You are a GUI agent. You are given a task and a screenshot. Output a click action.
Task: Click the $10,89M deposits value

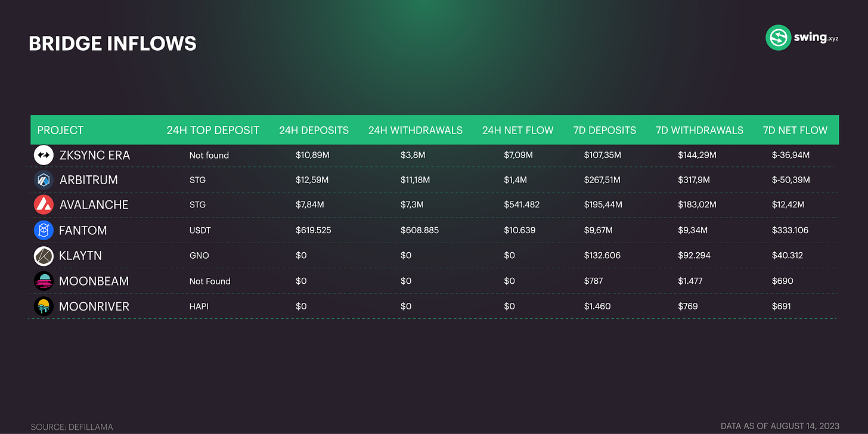(312, 155)
